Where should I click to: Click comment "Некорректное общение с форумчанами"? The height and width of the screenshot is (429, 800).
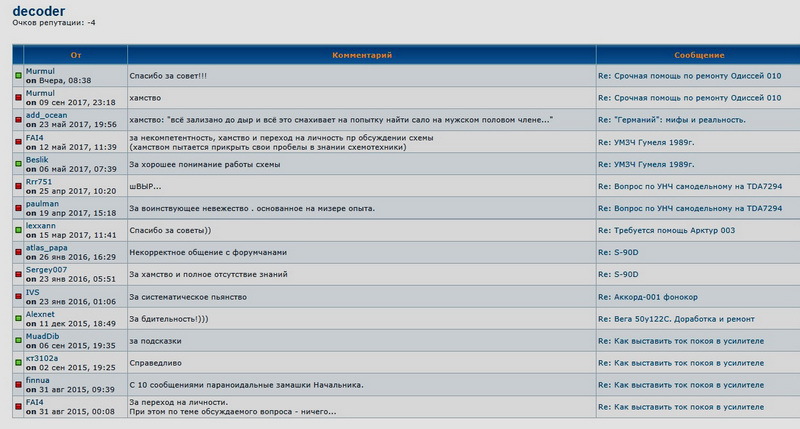(208, 252)
